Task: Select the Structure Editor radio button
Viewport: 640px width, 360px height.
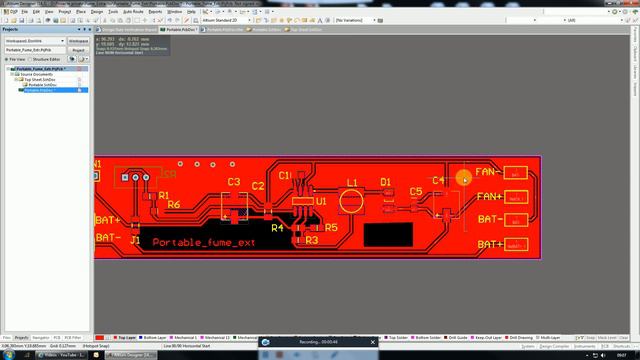Action: 30,60
